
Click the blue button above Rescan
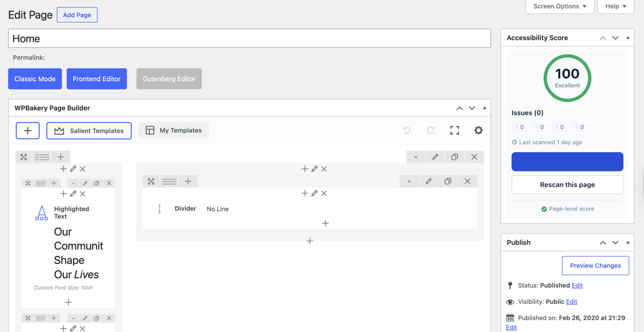[568, 162]
